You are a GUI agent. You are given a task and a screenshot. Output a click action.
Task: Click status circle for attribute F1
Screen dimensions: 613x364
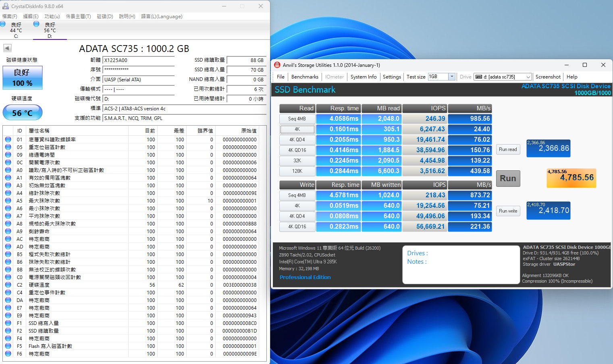coord(8,323)
